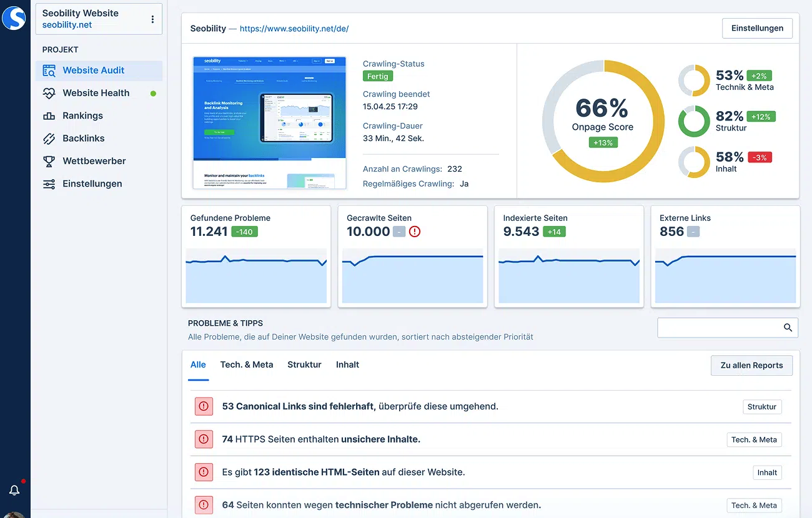Click the Inhalt donut chart
This screenshot has height=518, width=812.
pyautogui.click(x=694, y=162)
